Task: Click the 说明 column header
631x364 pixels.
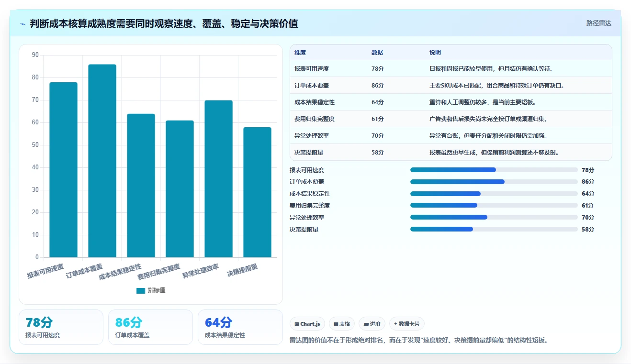Action: point(435,53)
